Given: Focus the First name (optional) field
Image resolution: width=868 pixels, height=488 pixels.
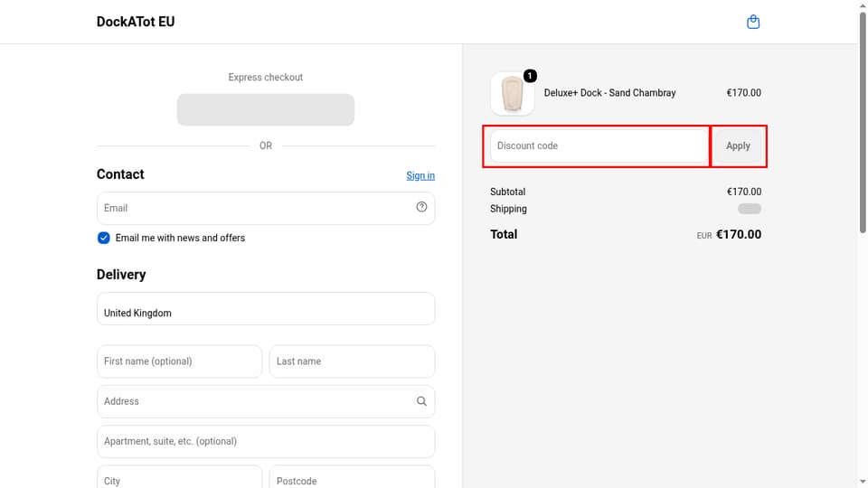Looking at the screenshot, I should [179, 361].
